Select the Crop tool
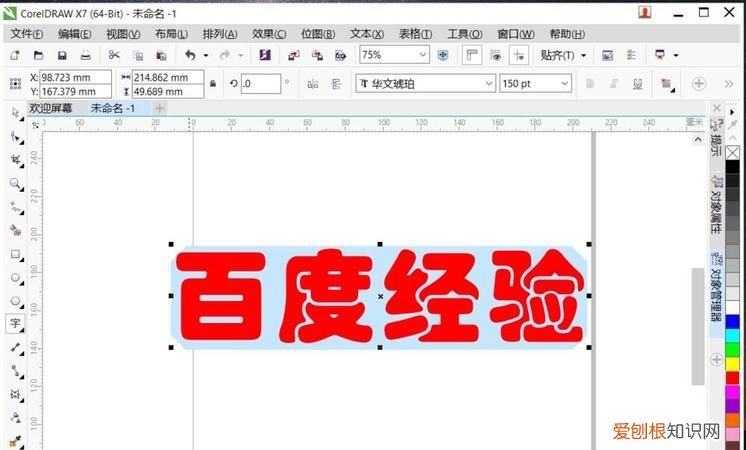Screen dimensions: 746x450 pyautogui.click(x=16, y=160)
